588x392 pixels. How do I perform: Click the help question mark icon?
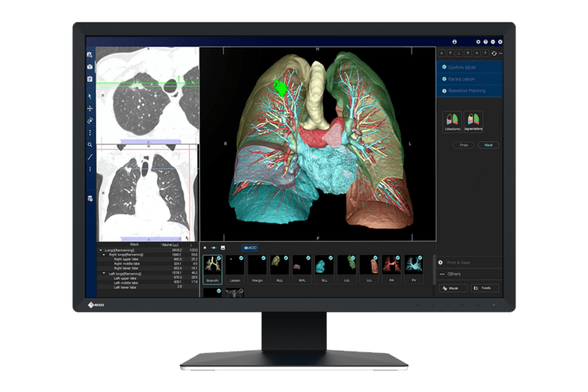point(485,41)
